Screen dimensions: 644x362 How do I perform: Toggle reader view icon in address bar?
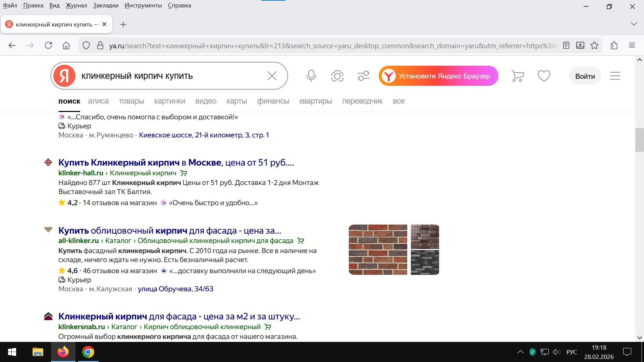566,46
